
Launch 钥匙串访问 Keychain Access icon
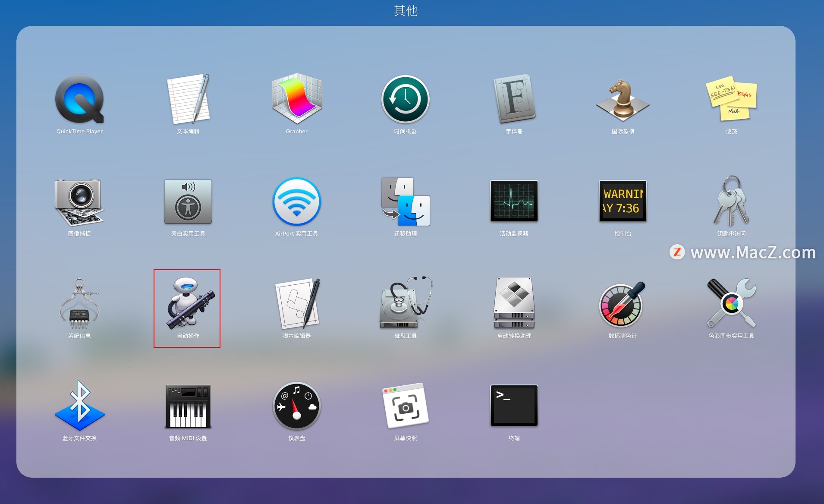[x=732, y=201]
